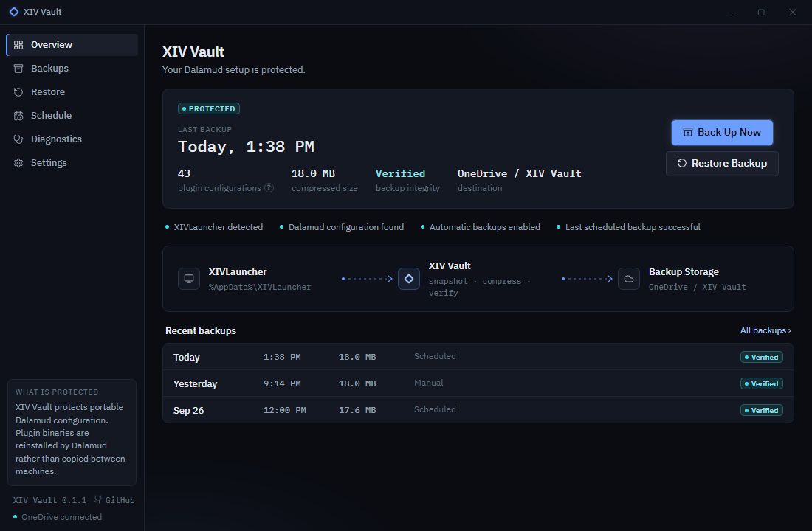Screen dimensions: 812x531
Task: Click the 18.0 MB compressed size value
Action: point(313,173)
